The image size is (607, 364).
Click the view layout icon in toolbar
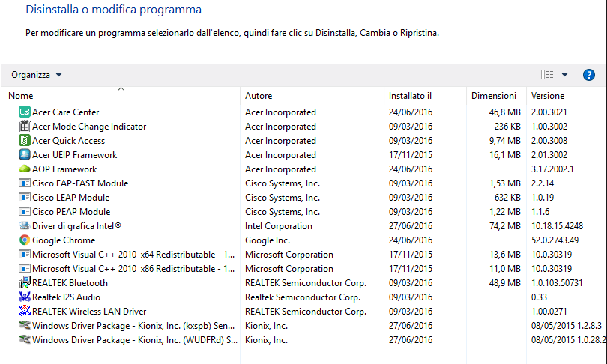[x=547, y=75]
